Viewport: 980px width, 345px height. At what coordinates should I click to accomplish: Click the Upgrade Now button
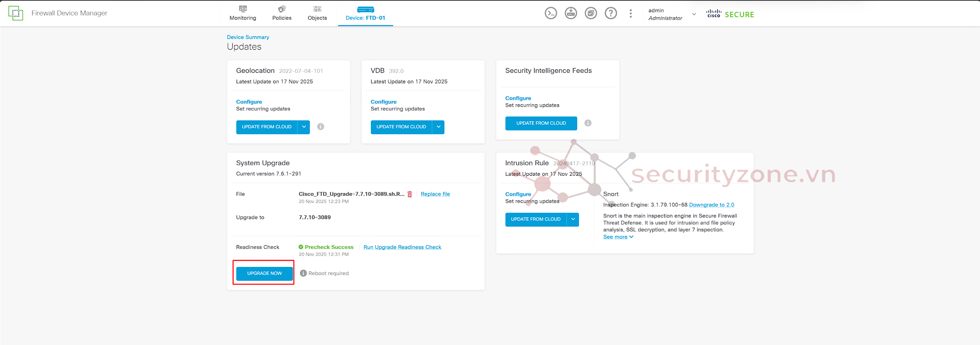(264, 273)
